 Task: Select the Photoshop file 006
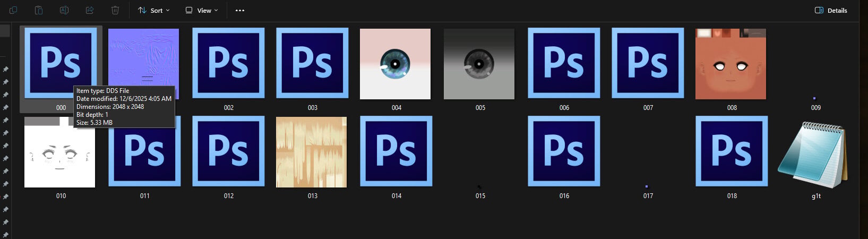point(564,64)
